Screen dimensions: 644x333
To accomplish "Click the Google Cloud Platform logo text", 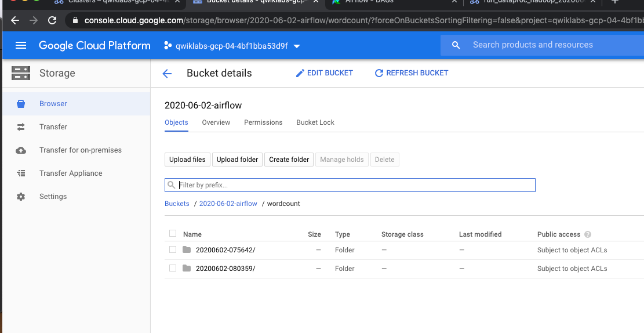I will tap(94, 46).
